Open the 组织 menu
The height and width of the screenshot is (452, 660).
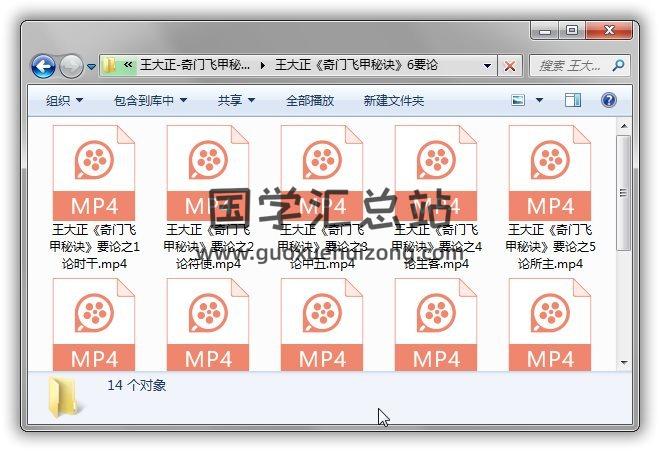pyautogui.click(x=64, y=101)
